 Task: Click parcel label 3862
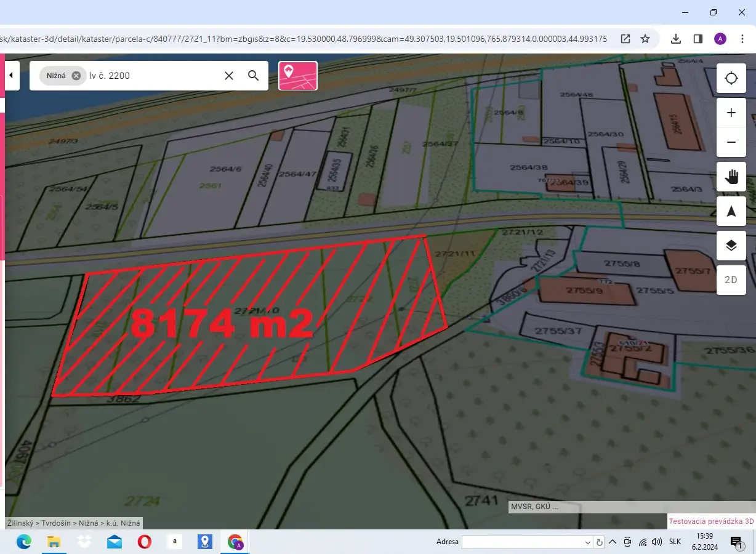point(124,398)
